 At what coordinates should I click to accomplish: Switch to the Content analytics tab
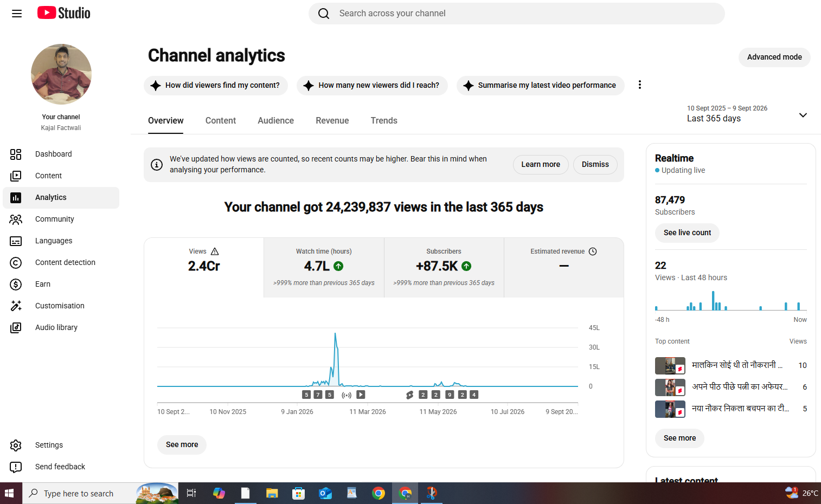[x=221, y=120]
